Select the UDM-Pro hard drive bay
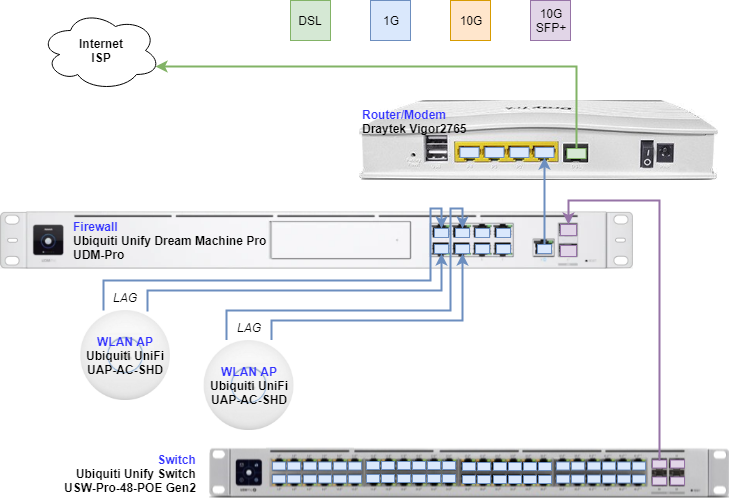The height and width of the screenshot is (499, 730). pos(340,240)
